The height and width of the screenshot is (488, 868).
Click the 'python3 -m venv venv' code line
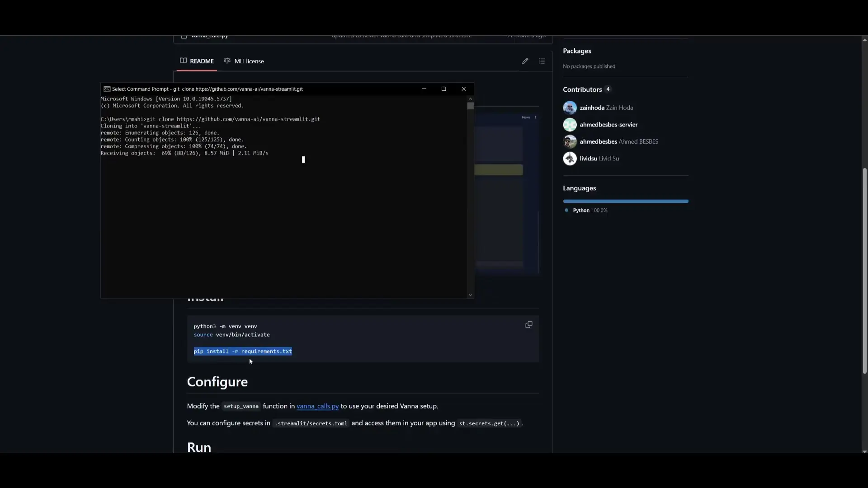pyautogui.click(x=225, y=326)
